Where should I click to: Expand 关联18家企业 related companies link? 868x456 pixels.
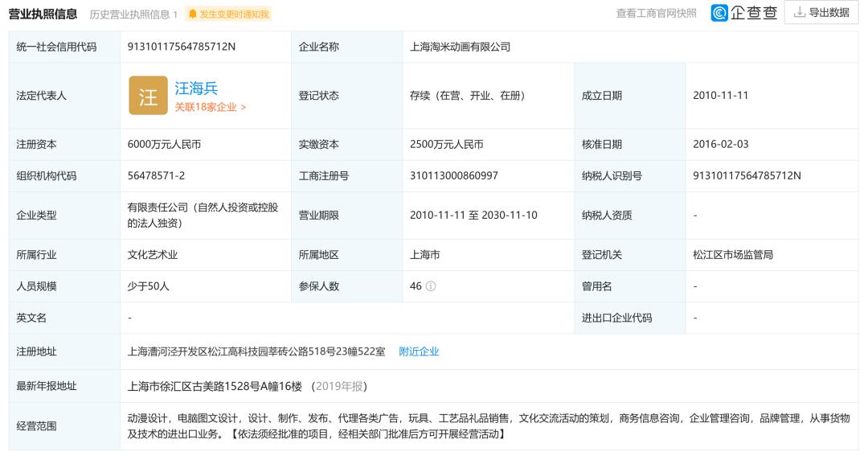click(211, 107)
